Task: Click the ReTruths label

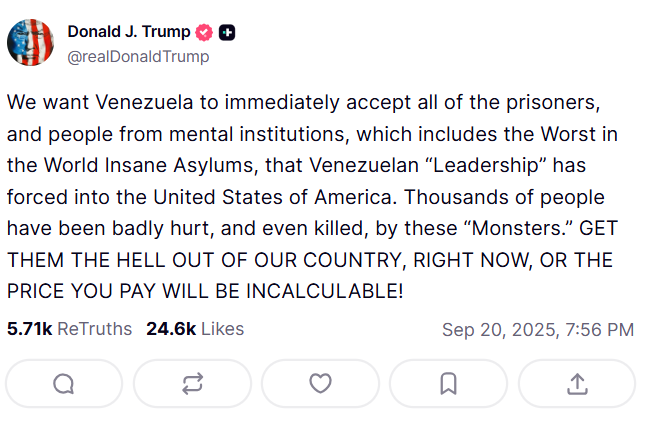Action: click(x=94, y=329)
